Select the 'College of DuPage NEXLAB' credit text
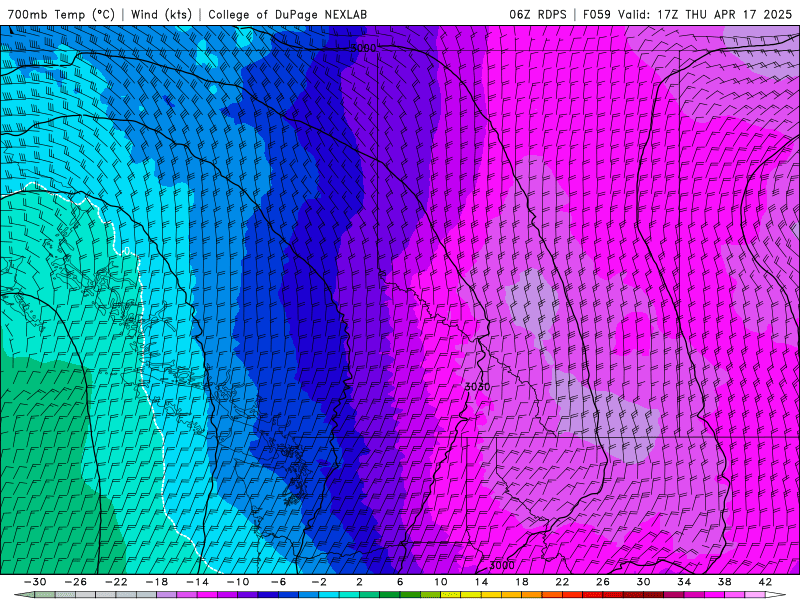Image resolution: width=800 pixels, height=600 pixels. [x=287, y=14]
